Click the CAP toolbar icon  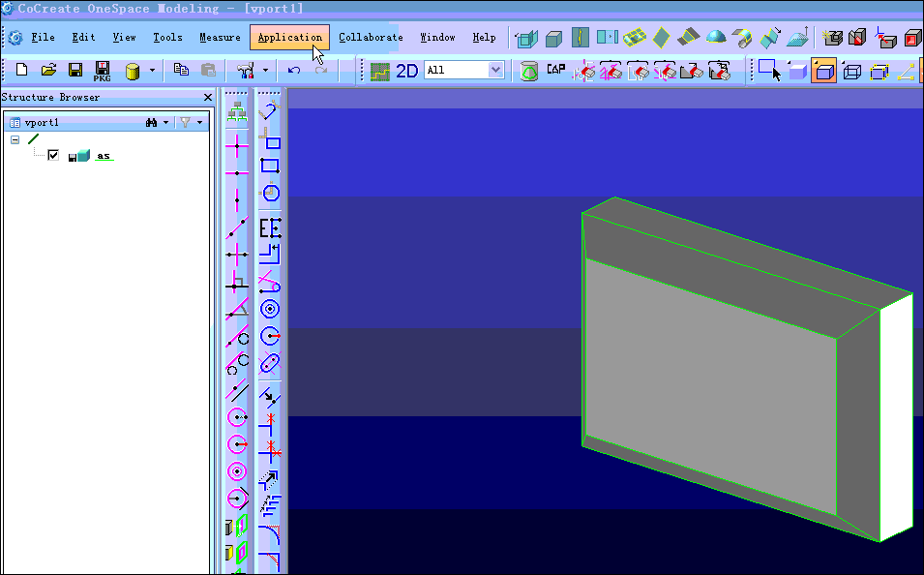(556, 70)
